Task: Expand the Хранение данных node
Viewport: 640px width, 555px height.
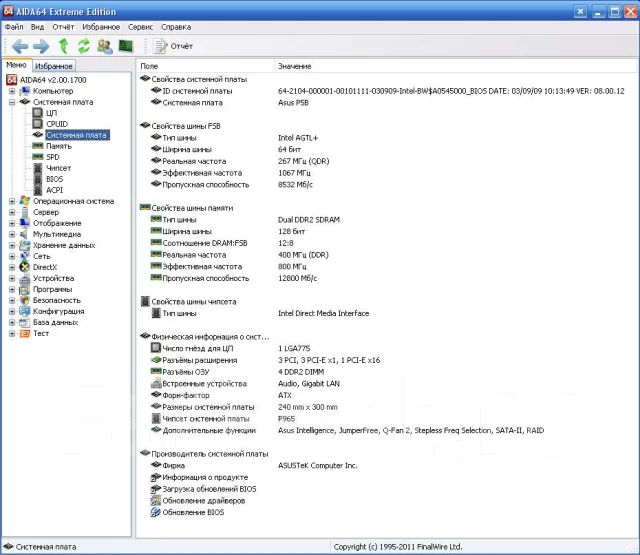Action: coord(12,245)
